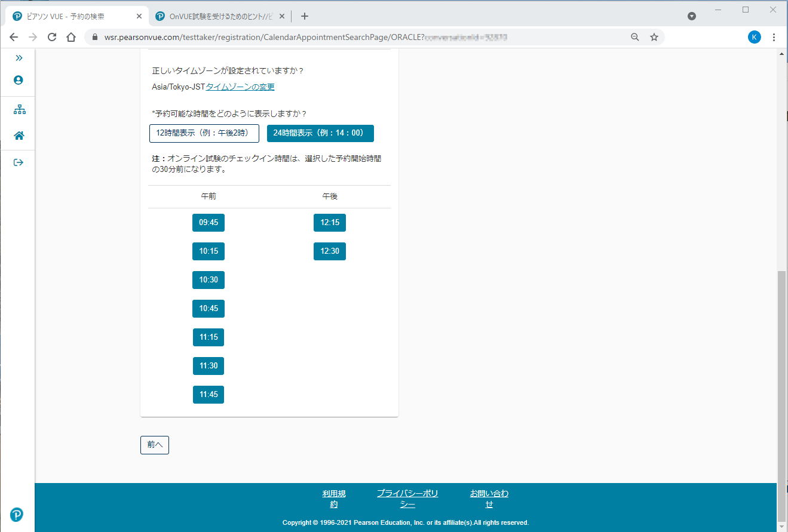The width and height of the screenshot is (788, 532).
Task: Go to home via sidebar house icon
Action: [x=19, y=136]
